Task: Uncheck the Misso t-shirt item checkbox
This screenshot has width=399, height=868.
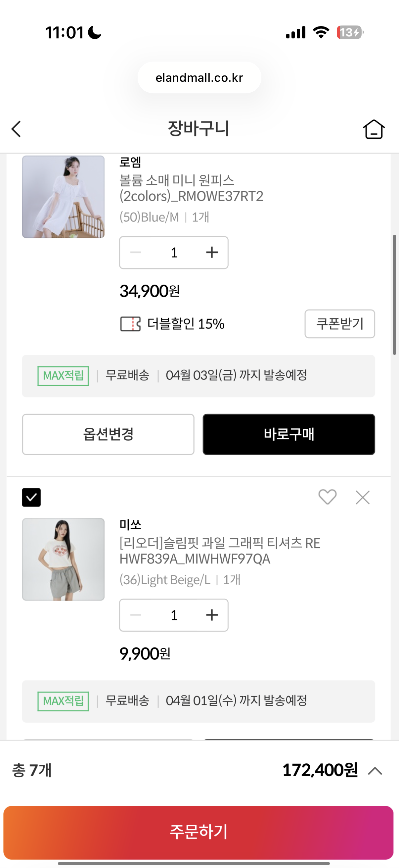Action: tap(31, 497)
